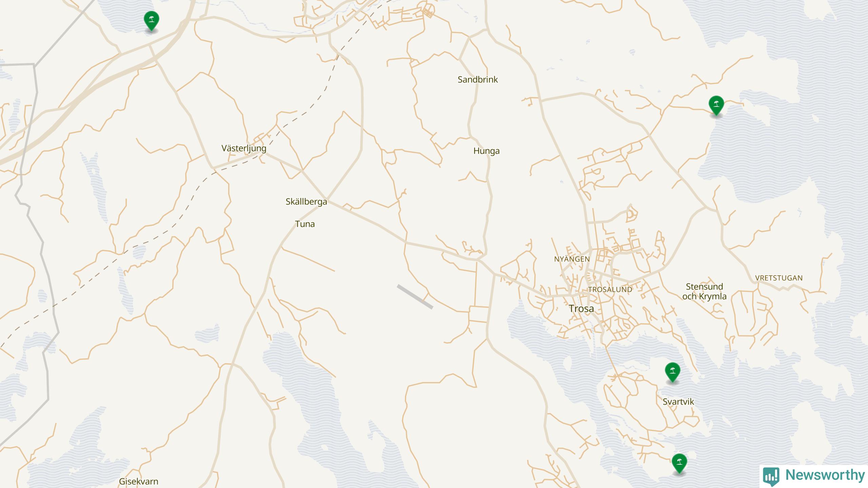This screenshot has height=488, width=868.
Task: Click the Västerljung place label
Action: (244, 148)
